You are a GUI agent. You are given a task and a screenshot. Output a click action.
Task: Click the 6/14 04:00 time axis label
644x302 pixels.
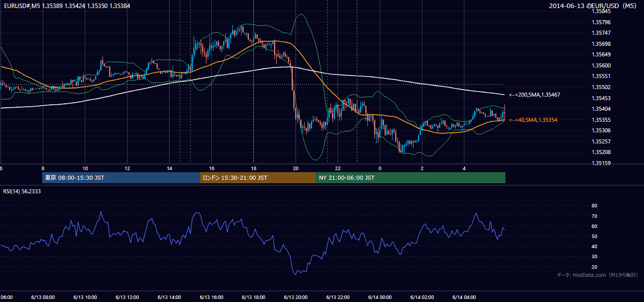[x=464, y=297]
